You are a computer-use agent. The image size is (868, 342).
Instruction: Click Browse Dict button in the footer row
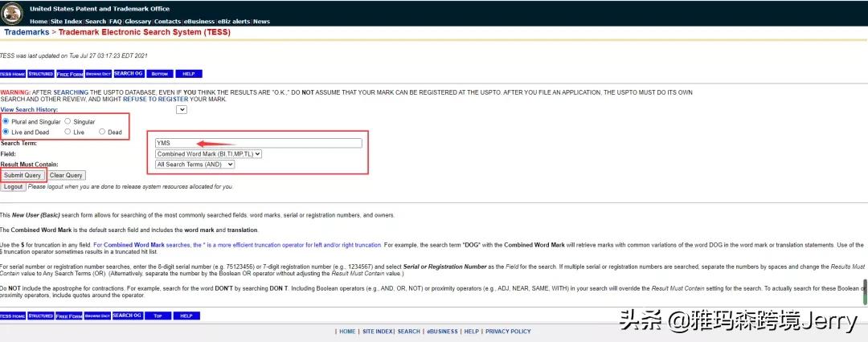[98, 316]
